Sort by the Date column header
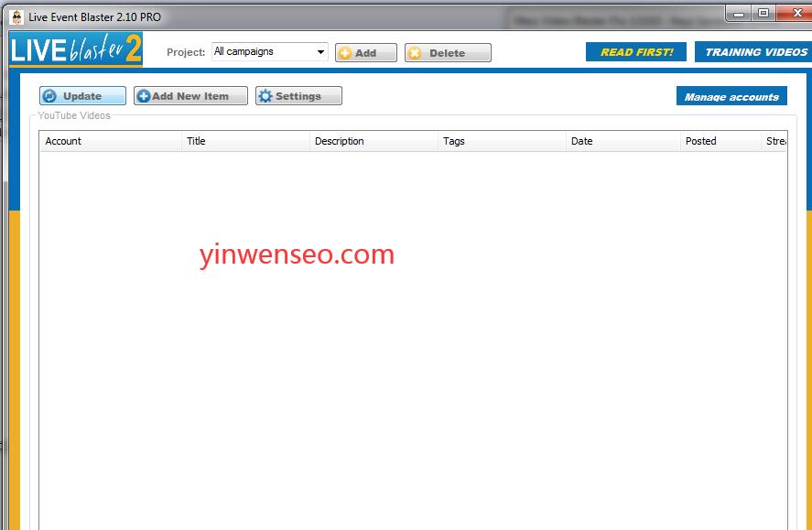Image resolution: width=812 pixels, height=530 pixels. click(623, 141)
